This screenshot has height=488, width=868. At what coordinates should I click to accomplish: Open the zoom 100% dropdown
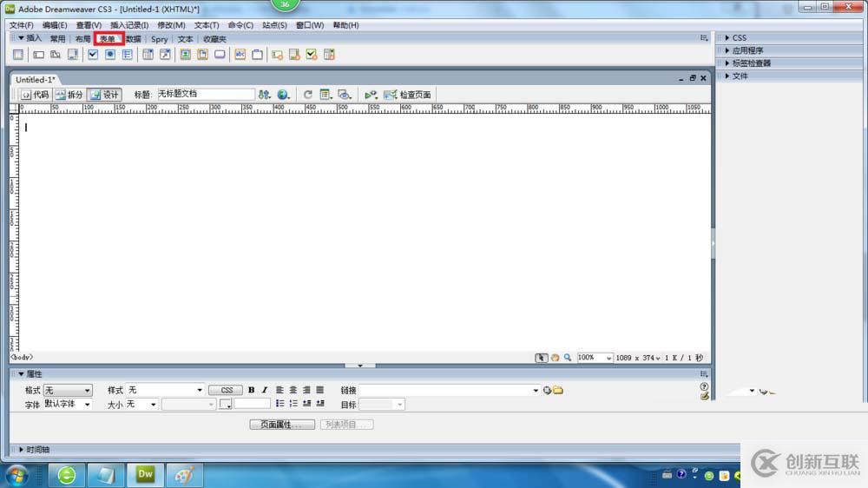pyautogui.click(x=595, y=358)
